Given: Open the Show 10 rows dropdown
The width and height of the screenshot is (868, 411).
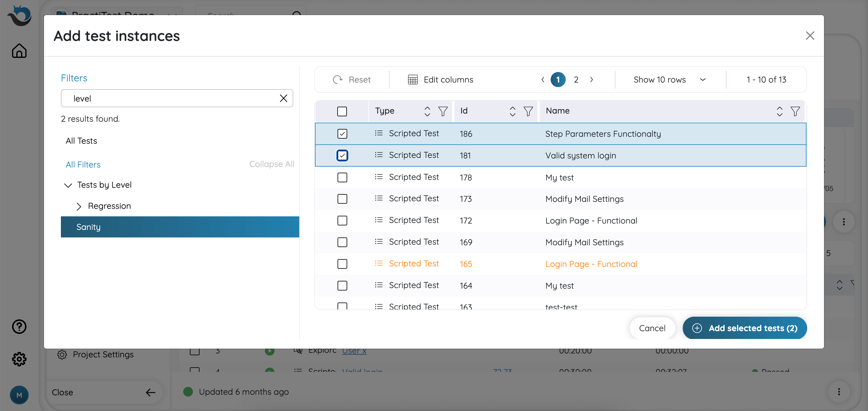Looking at the screenshot, I should coord(669,80).
